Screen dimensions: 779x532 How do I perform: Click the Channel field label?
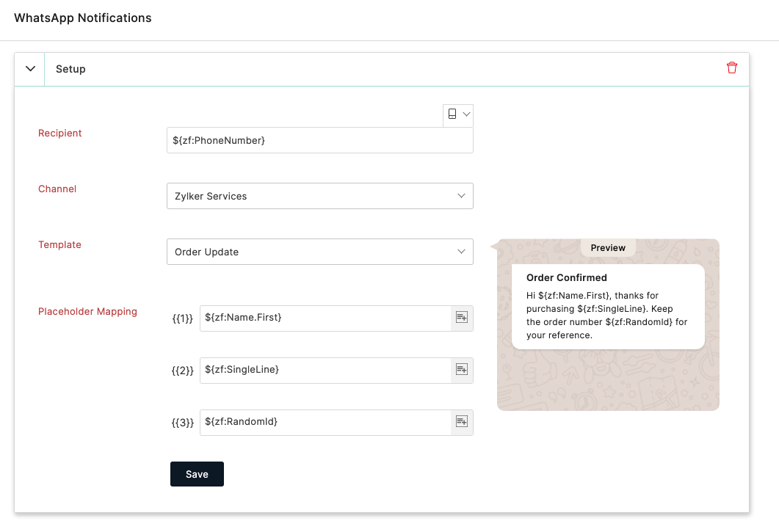(57, 189)
